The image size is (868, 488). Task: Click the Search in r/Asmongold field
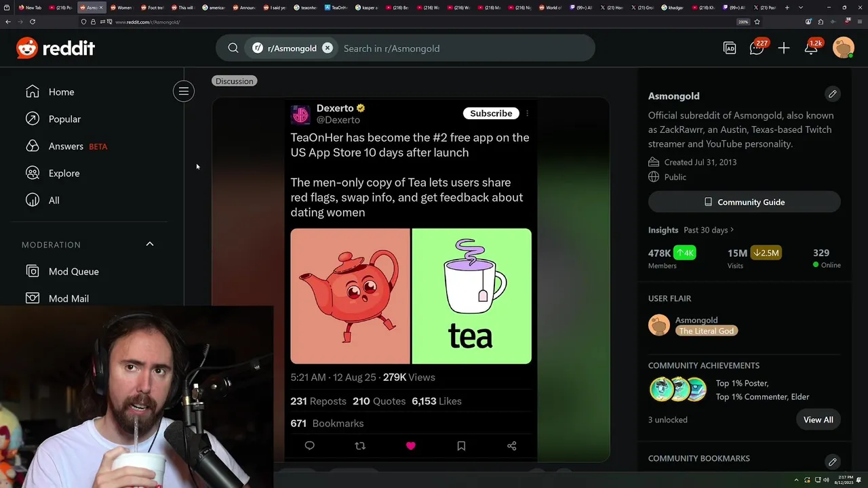pyautogui.click(x=465, y=48)
